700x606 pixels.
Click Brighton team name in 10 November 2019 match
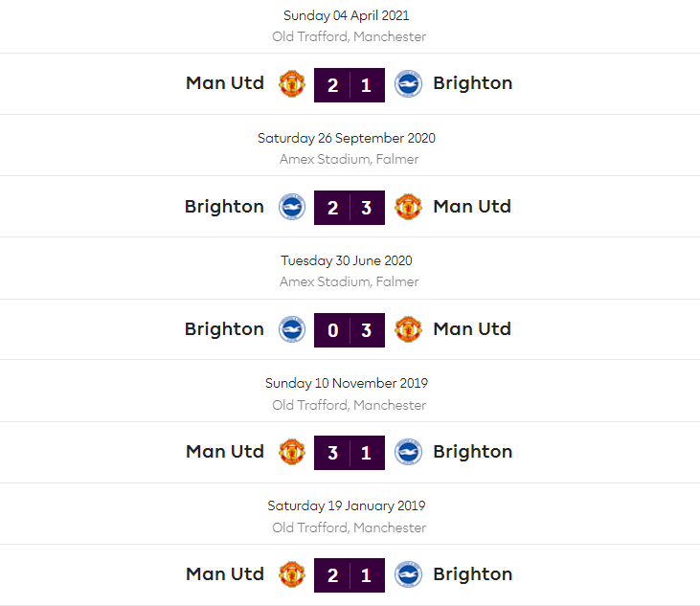pos(472,452)
